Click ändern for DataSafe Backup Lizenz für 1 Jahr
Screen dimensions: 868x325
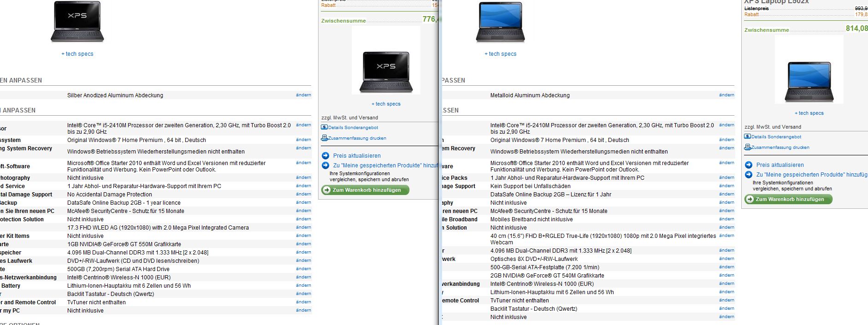[726, 194]
